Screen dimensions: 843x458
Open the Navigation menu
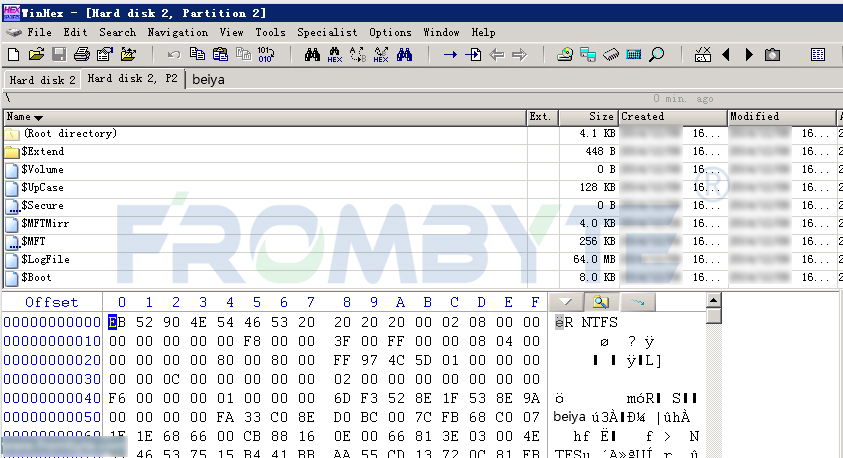pyautogui.click(x=177, y=32)
